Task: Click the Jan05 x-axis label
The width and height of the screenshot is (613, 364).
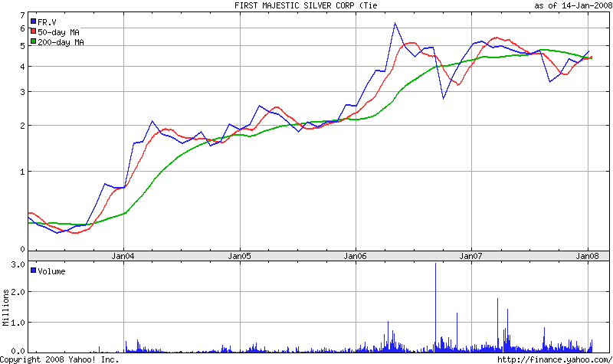Action: [x=239, y=256]
